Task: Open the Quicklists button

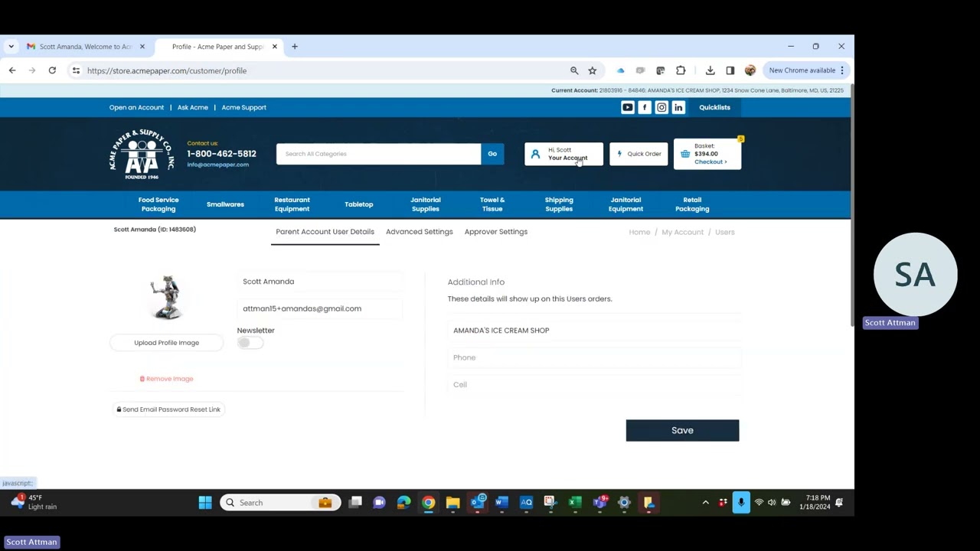Action: (x=714, y=107)
